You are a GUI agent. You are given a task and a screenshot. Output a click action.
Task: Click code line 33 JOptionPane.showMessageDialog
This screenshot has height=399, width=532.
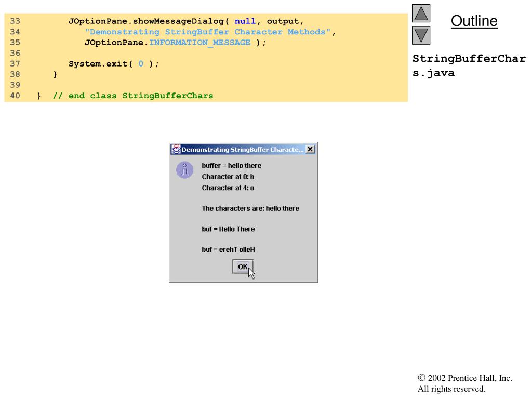(186, 21)
